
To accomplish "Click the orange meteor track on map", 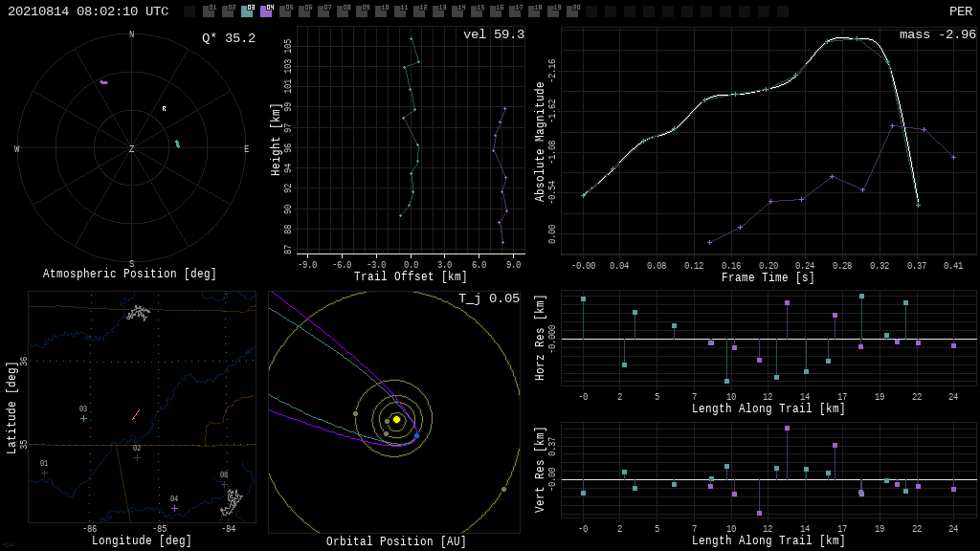I will pos(136,415).
